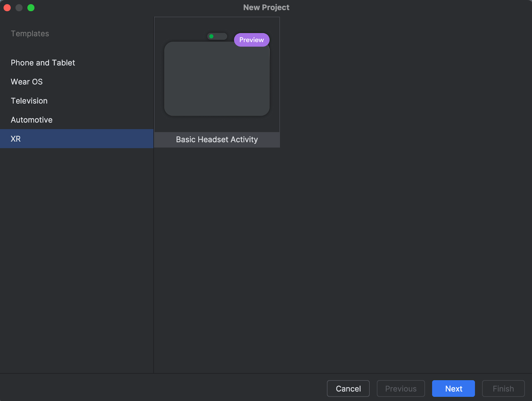
Task: Click the yellow macOS minimize button
Action: (x=19, y=7)
